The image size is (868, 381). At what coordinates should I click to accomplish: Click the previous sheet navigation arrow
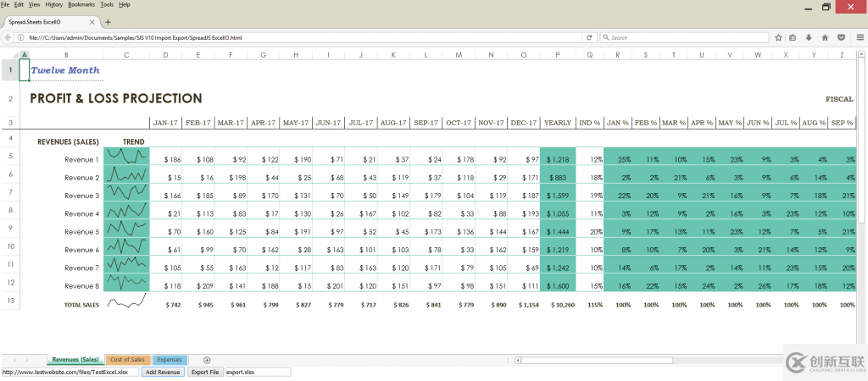click(14, 360)
